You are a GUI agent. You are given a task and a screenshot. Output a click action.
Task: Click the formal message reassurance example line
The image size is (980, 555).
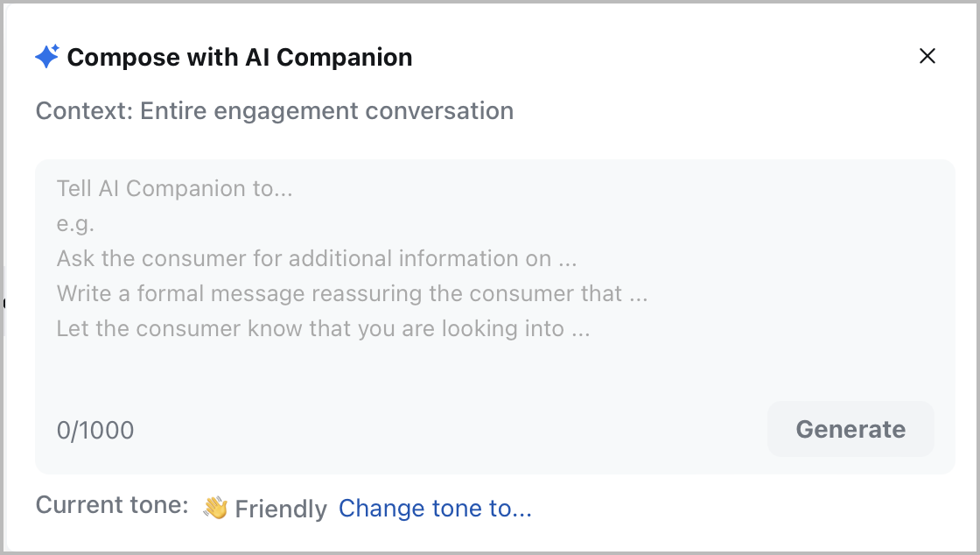[x=353, y=293]
